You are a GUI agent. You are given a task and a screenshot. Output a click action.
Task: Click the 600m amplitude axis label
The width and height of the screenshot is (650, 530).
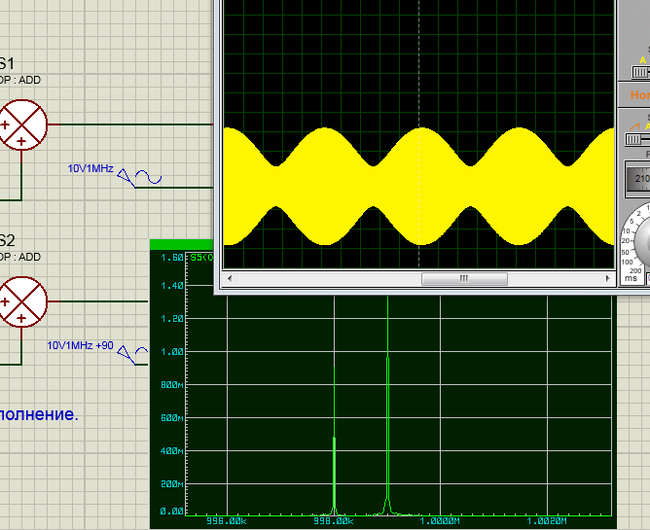point(172,418)
